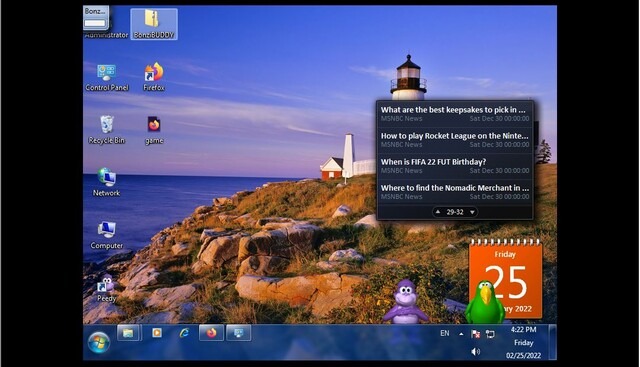Launch Windows Media Player from taskbar
The height and width of the screenshot is (367, 640).
tap(157, 333)
